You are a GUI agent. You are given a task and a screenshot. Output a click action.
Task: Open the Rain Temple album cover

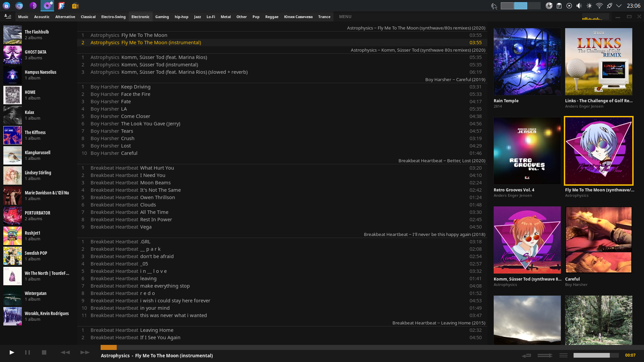[527, 62]
